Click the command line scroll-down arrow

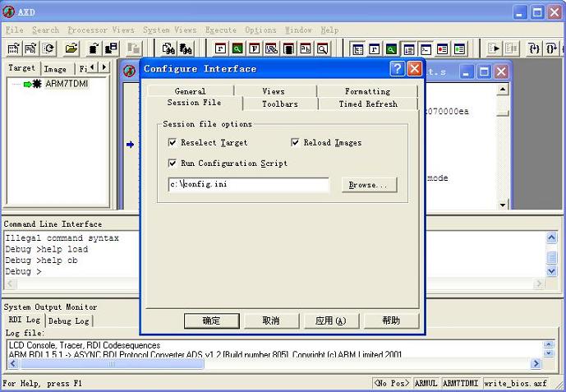point(551,270)
